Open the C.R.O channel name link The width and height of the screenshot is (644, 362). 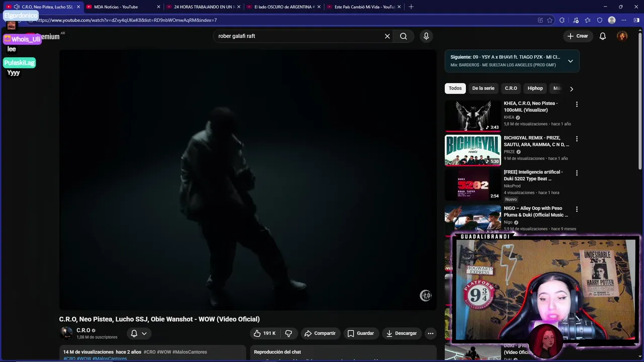coord(83,330)
